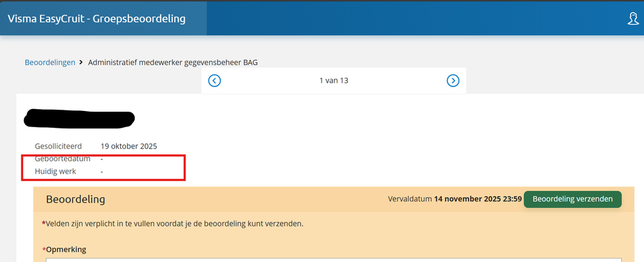The height and width of the screenshot is (262, 644).
Task: Click the Gesolliciteerd label
Action: tap(58, 146)
